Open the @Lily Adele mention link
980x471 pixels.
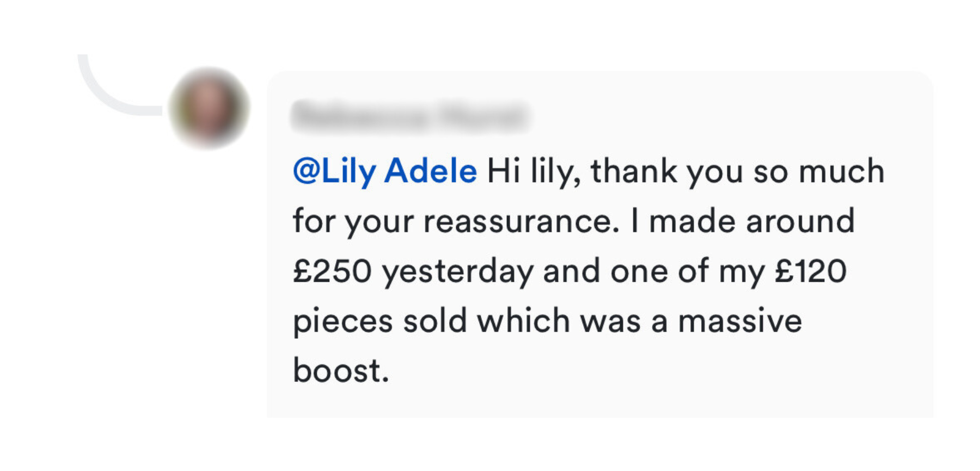(385, 171)
